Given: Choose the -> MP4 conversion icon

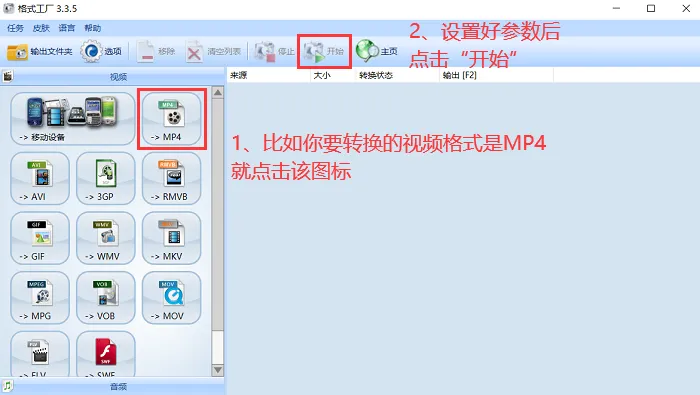Looking at the screenshot, I should [172, 119].
